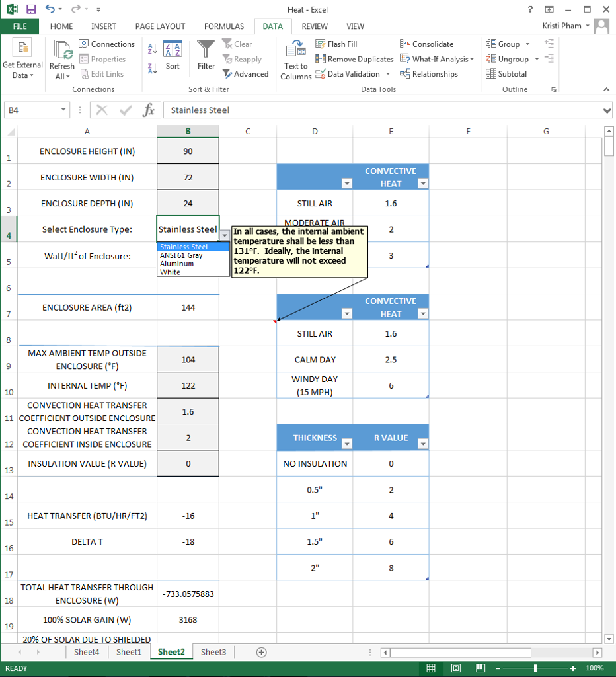Click Remove Duplicates

pos(354,59)
